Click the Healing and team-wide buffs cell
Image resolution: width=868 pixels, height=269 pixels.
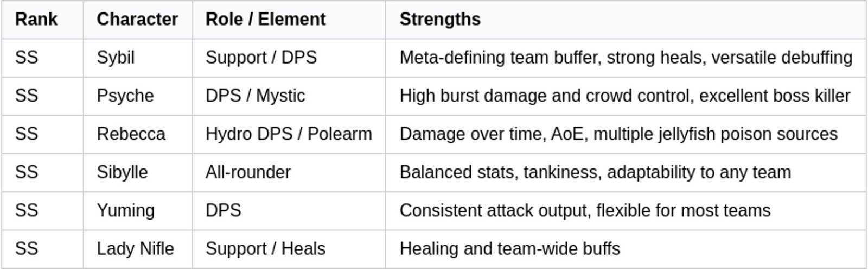(509, 249)
